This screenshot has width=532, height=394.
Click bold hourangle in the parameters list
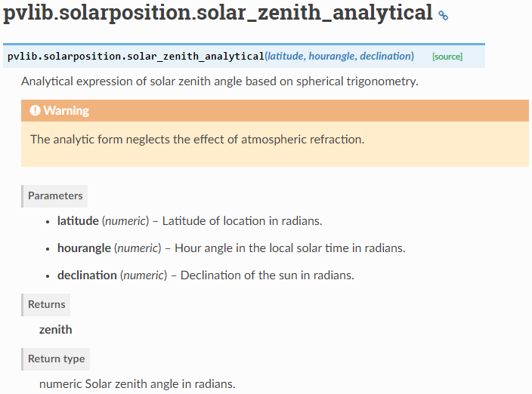click(84, 248)
